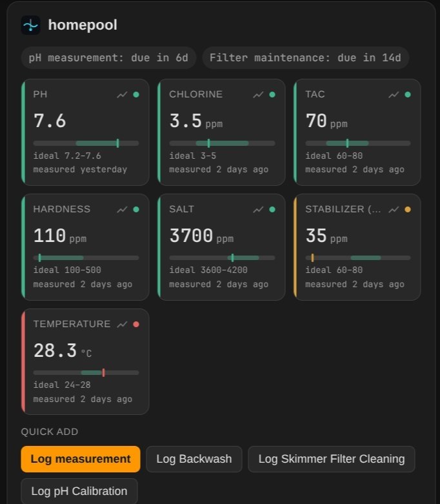Click the Log pH Calibration button
This screenshot has height=504, width=440.
coord(79,491)
